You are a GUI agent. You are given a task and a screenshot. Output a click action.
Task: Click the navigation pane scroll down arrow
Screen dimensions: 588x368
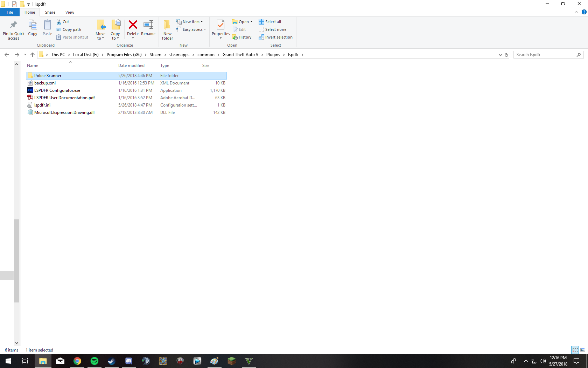coord(16,343)
